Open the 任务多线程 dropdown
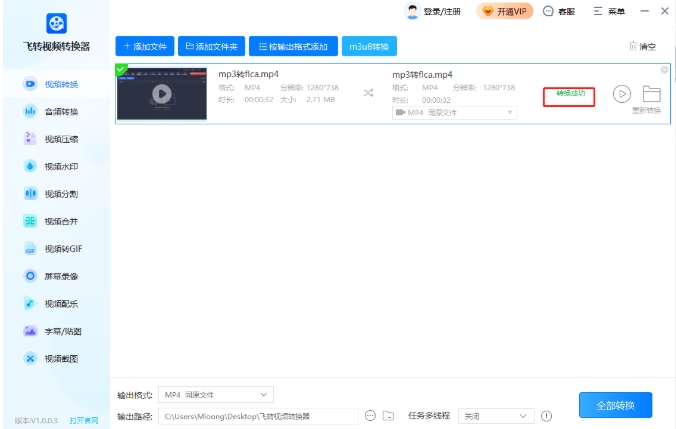This screenshot has height=429, width=676. point(496,416)
